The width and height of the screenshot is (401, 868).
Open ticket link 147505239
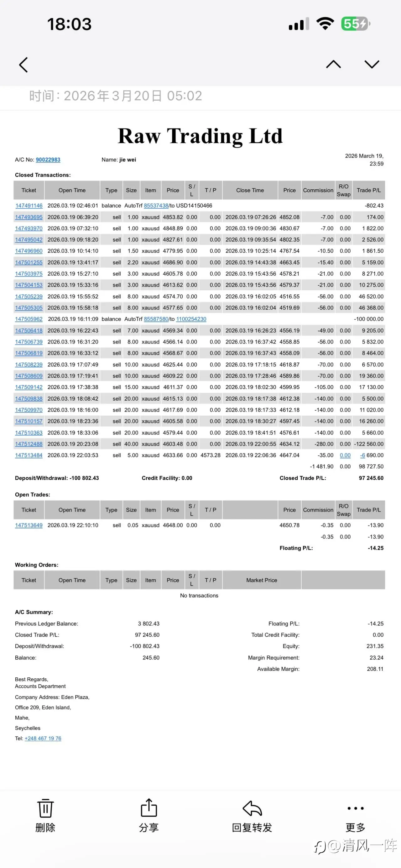(x=29, y=297)
